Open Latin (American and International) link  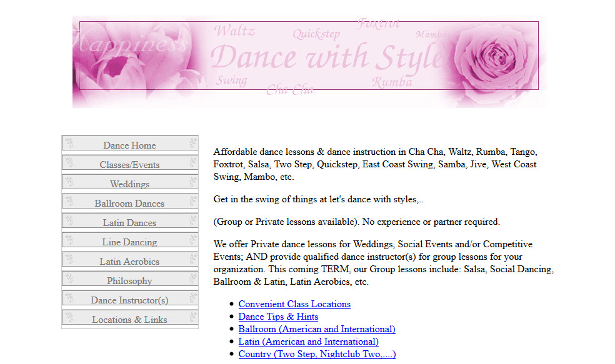(308, 342)
